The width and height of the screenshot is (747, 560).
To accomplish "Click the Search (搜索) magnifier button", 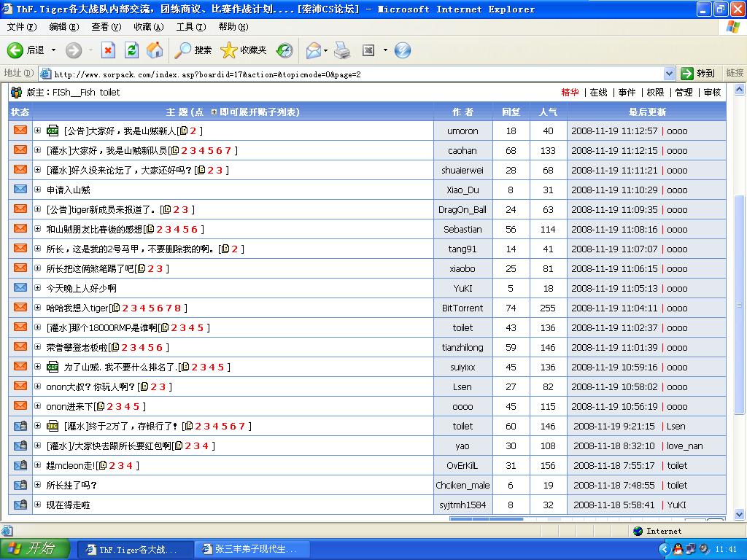I will 193,50.
